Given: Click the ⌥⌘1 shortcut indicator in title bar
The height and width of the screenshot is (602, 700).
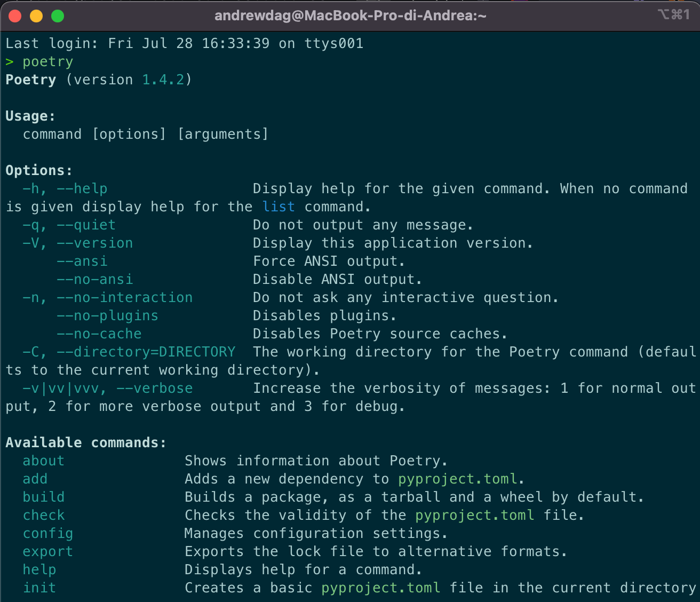Looking at the screenshot, I should click(674, 14).
